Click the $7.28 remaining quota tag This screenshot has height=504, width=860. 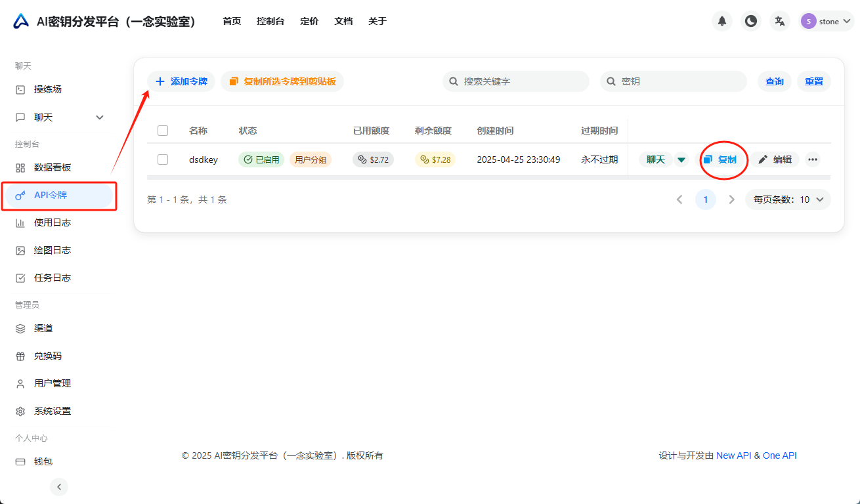435,159
